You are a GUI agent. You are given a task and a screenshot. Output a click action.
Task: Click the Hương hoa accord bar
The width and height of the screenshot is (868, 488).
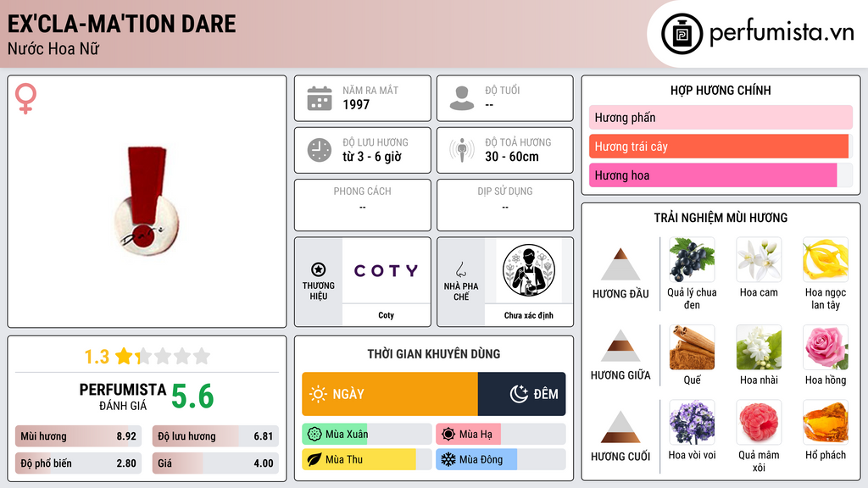(x=721, y=175)
